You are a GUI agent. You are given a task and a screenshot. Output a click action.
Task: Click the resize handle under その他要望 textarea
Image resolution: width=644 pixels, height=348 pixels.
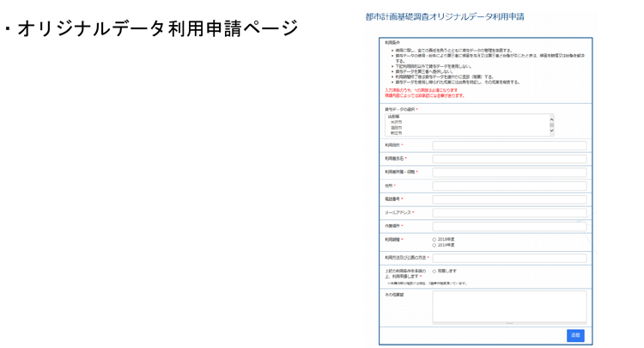tap(509, 323)
